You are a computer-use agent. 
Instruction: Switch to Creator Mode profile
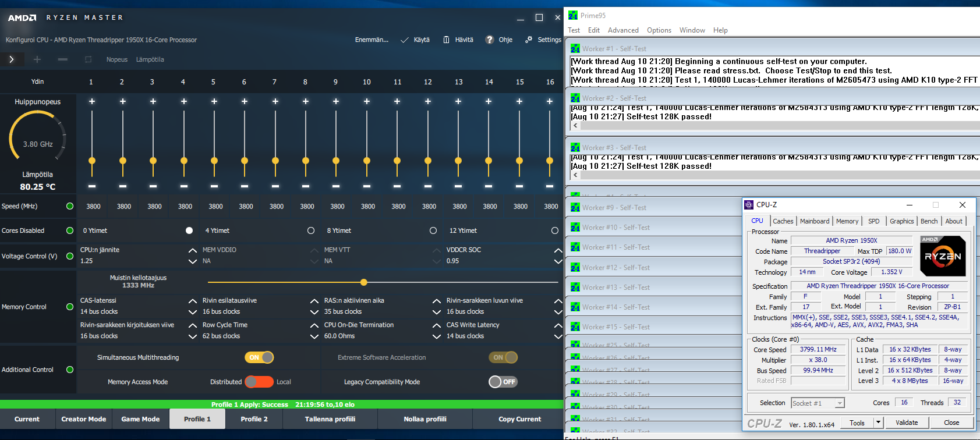click(84, 419)
